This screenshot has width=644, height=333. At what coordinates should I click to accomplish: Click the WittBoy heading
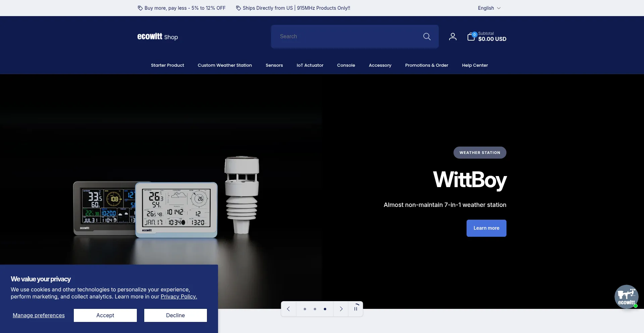coord(470,180)
